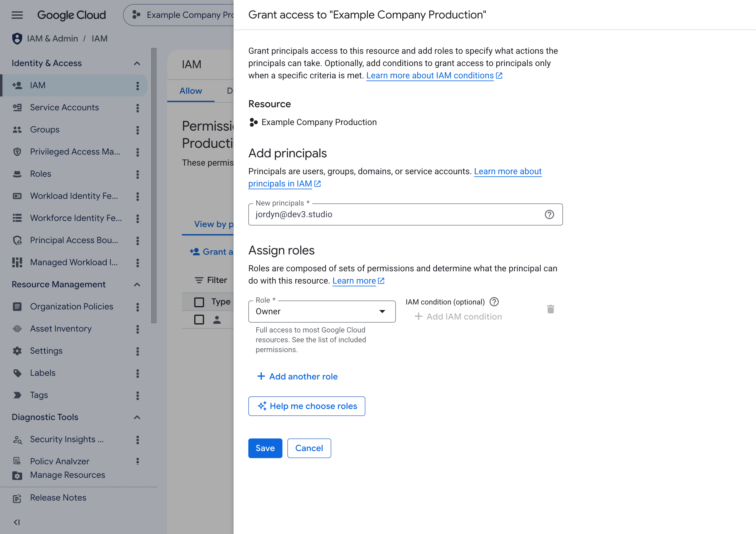Collapse the Identity & Access section
The image size is (756, 534).
click(x=137, y=63)
